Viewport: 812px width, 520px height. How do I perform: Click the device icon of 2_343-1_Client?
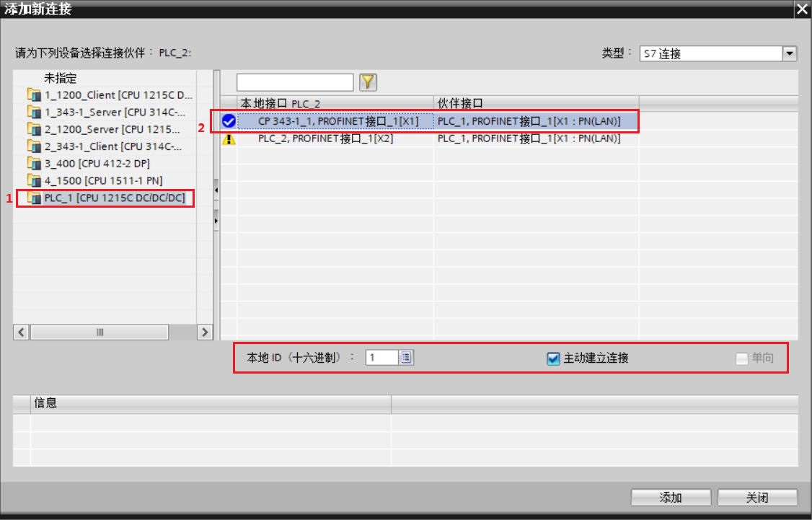(x=34, y=146)
